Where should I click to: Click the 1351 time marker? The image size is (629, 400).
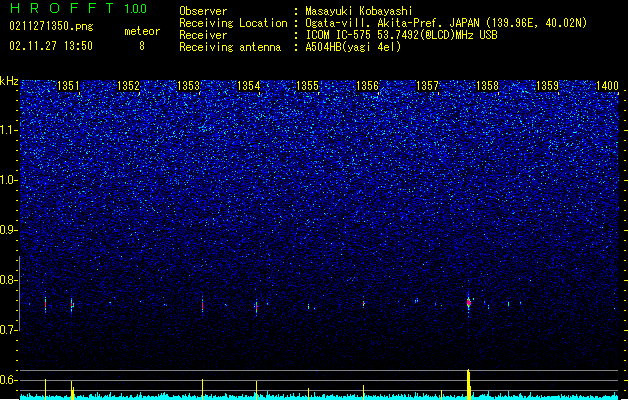coord(68,86)
